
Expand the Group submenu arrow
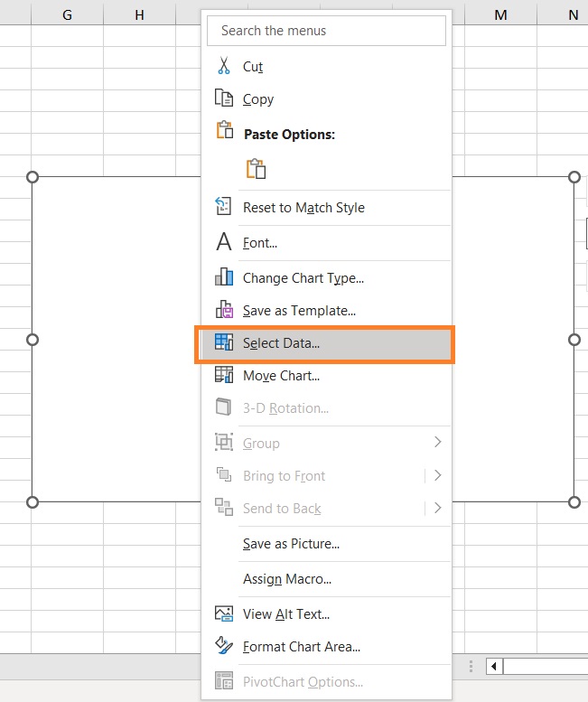tap(438, 443)
